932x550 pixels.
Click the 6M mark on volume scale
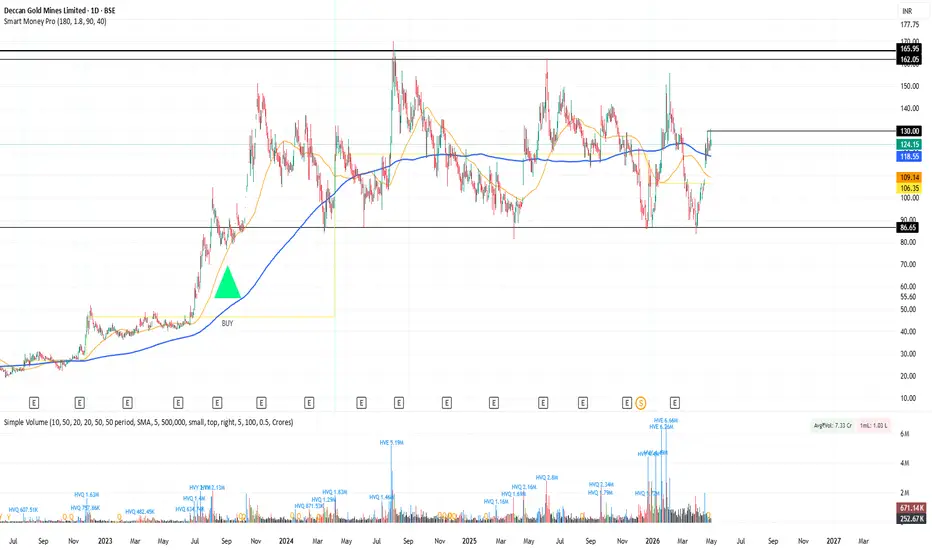point(905,434)
